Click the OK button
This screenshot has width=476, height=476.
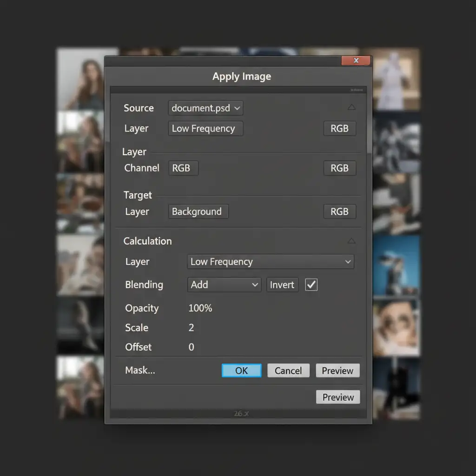pyautogui.click(x=242, y=370)
